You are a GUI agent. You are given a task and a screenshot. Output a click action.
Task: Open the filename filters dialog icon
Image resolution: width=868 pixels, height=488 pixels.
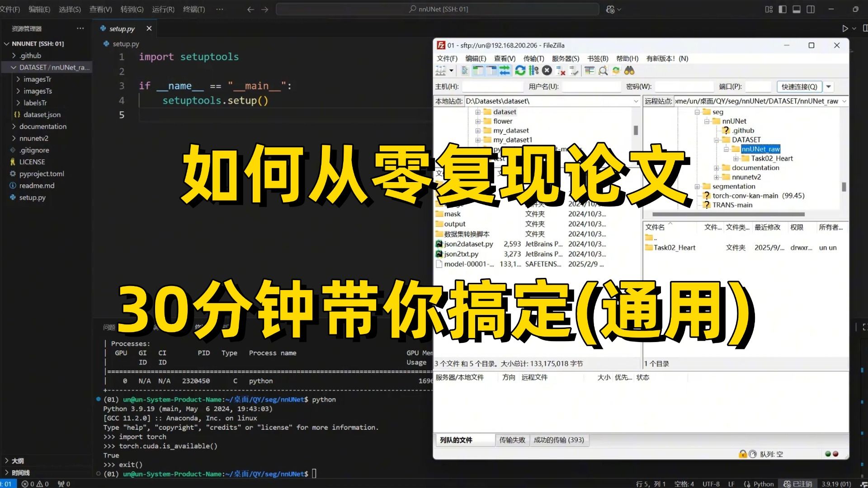pyautogui.click(x=589, y=70)
